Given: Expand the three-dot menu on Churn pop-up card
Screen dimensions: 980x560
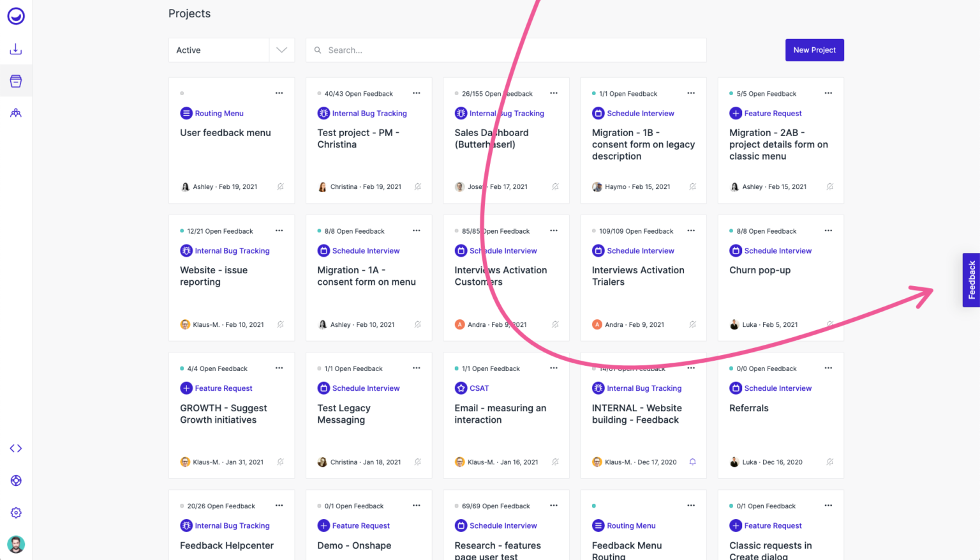Looking at the screenshot, I should point(828,231).
